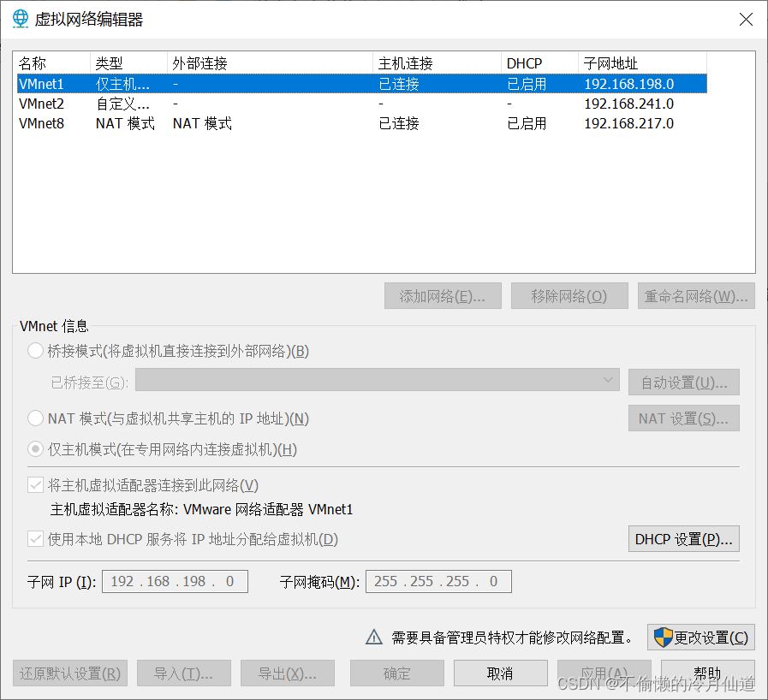Viewport: 768px width, 700px height.
Task: Click the DHCP column header
Action: 539,63
